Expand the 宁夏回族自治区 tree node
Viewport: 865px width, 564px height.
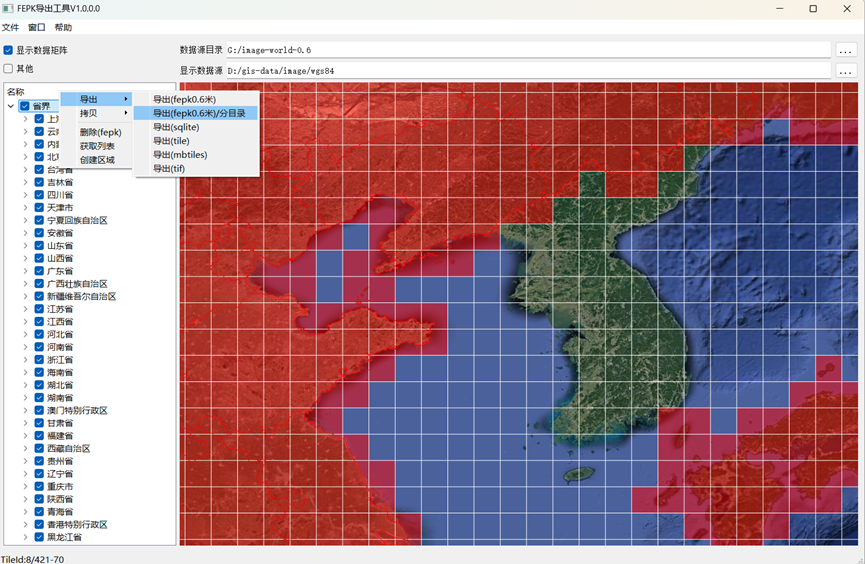25,220
